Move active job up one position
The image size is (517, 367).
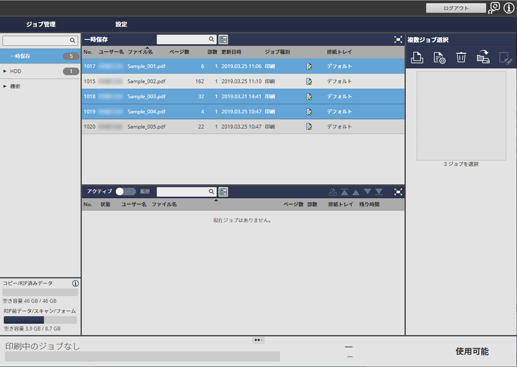pyautogui.click(x=356, y=192)
